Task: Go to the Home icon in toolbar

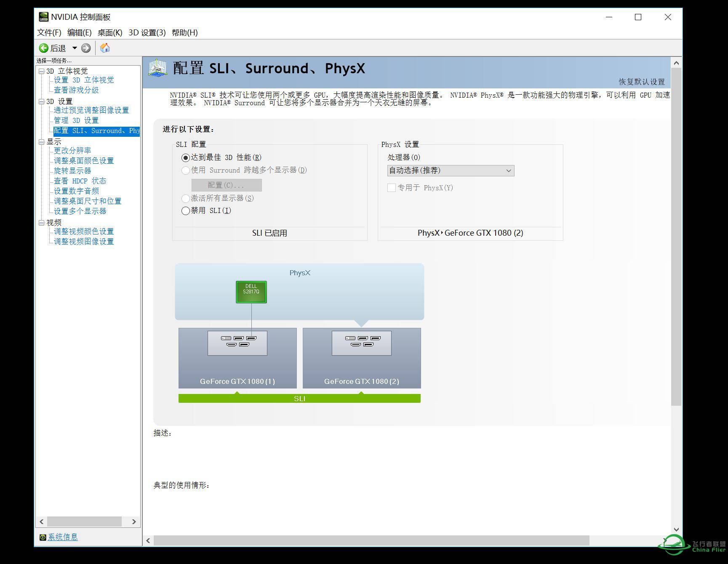Action: point(105,48)
